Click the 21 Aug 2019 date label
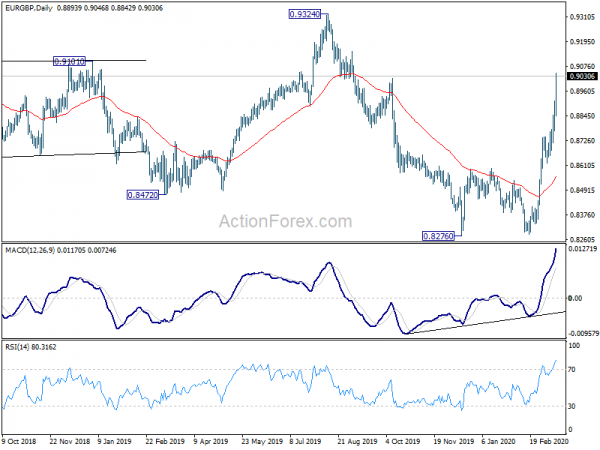600x450 pixels. tap(357, 441)
